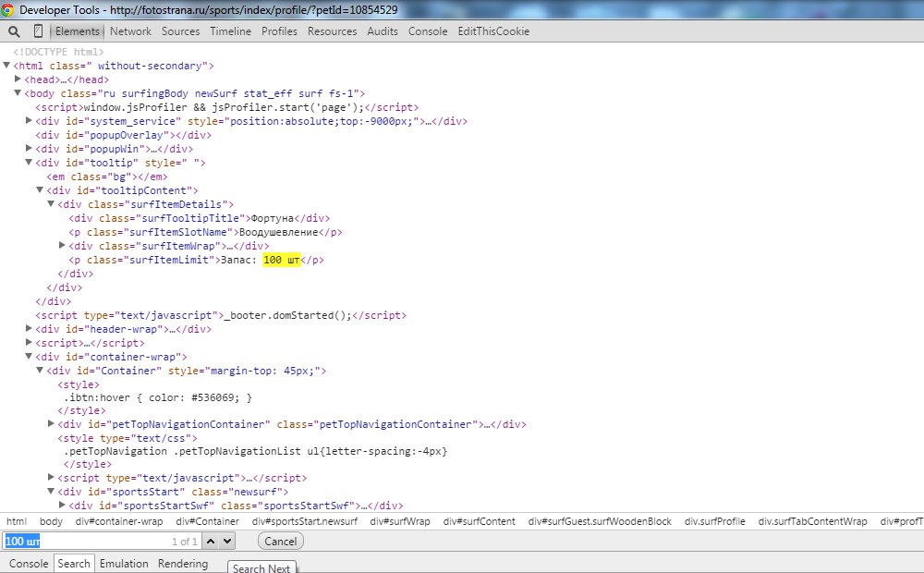Switch to the Network tab

pyautogui.click(x=130, y=31)
